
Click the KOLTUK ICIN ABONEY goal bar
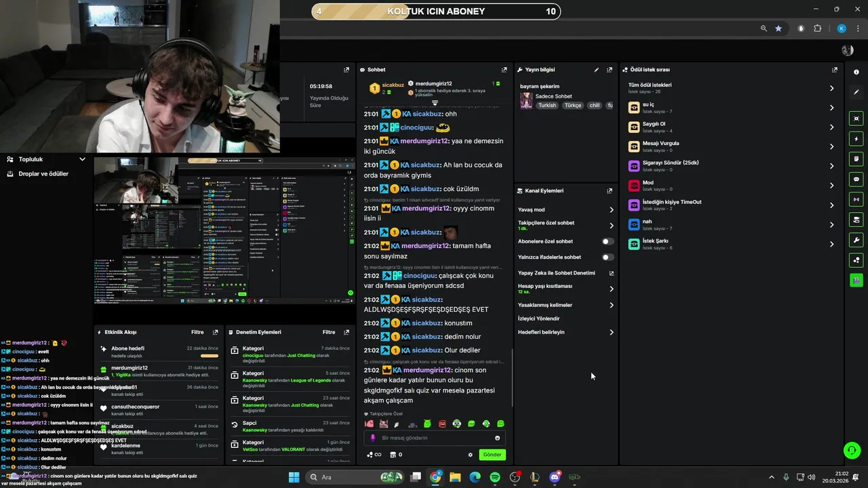click(436, 12)
